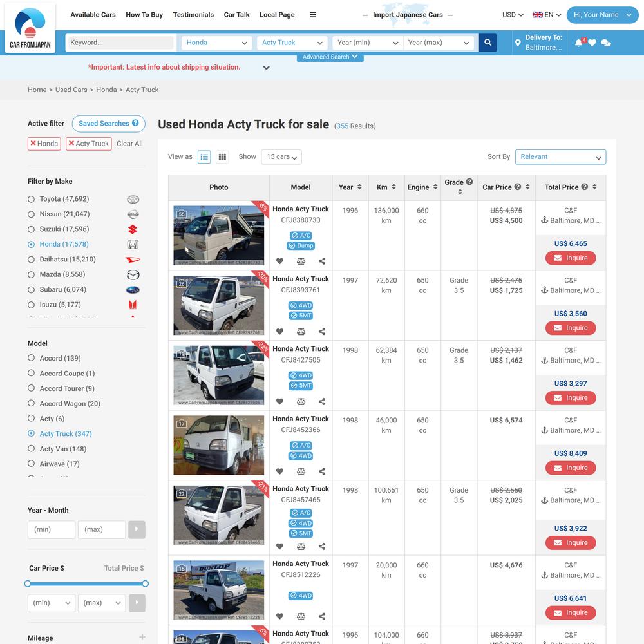Favorite the CFJ8512226 truck heart icon
This screenshot has height=644, width=644.
pyautogui.click(x=279, y=616)
